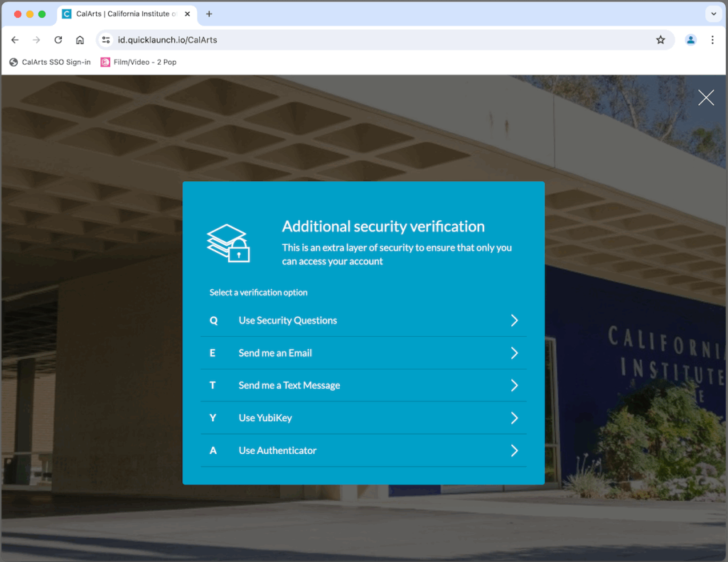
Task: Open the CalArts SSO Sign-in bookmark
Action: [x=50, y=63]
